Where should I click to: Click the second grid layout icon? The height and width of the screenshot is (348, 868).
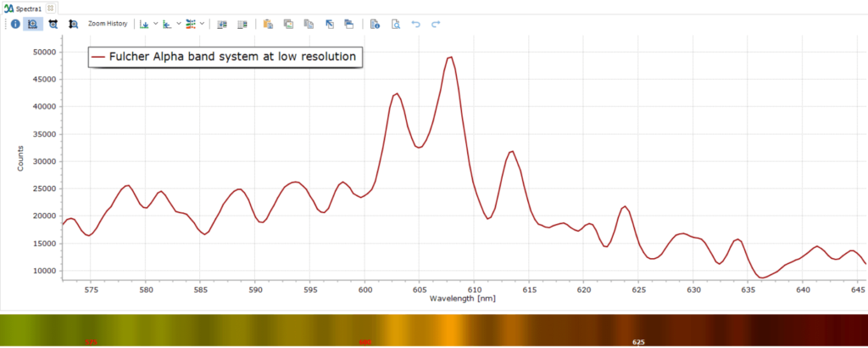point(243,24)
